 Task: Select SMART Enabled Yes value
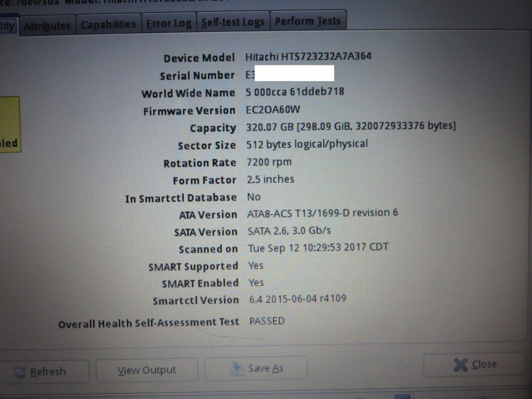point(256,283)
